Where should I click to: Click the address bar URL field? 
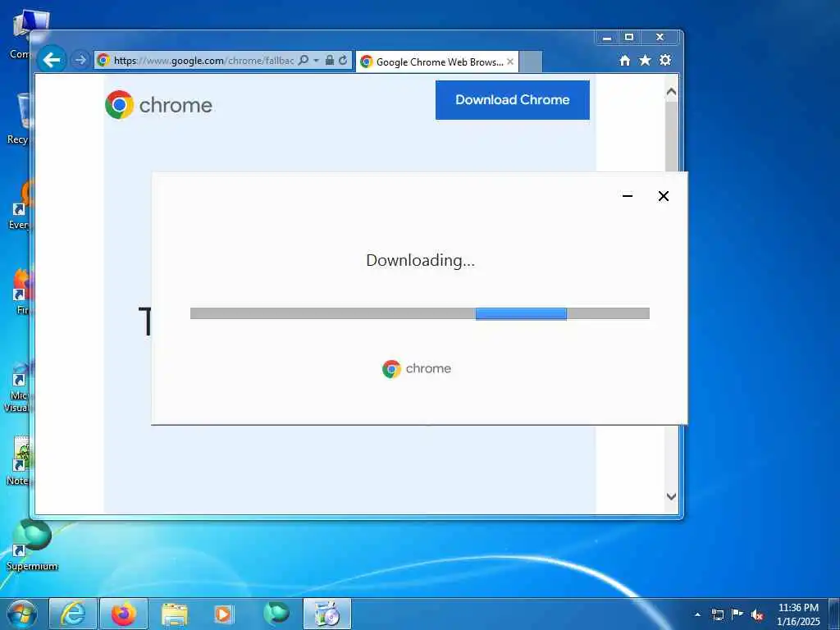click(x=203, y=61)
